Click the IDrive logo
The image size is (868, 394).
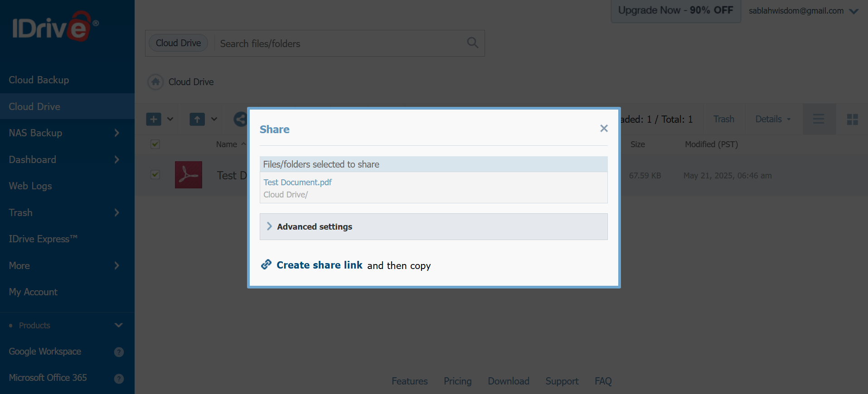(x=55, y=26)
